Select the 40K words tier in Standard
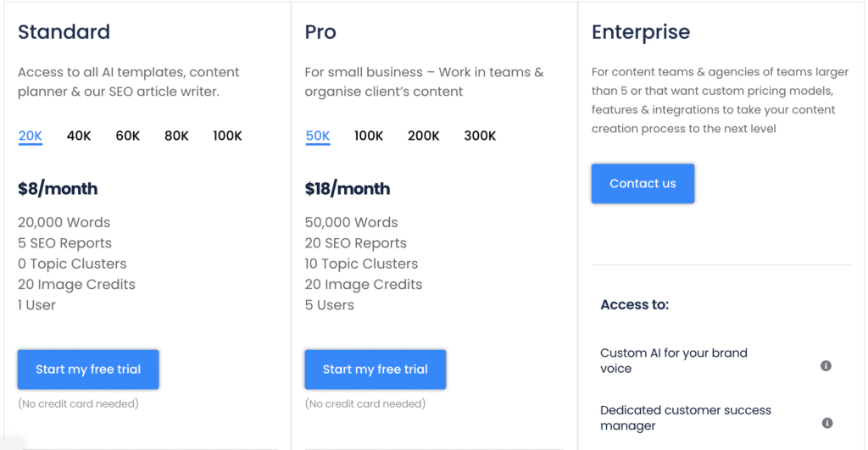This screenshot has height=450, width=868. point(79,136)
